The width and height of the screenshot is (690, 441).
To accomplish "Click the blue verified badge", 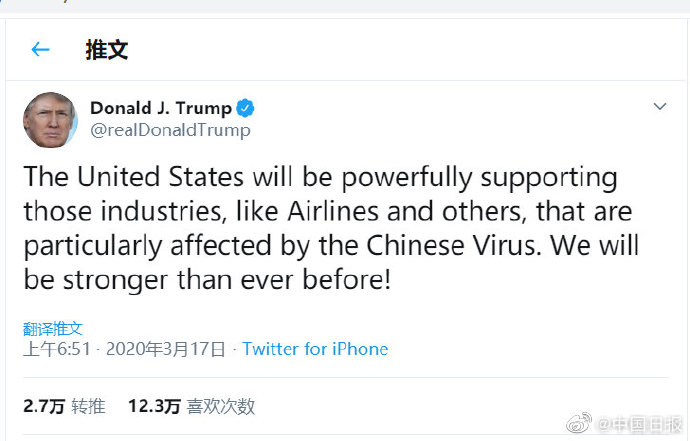I will 245,108.
